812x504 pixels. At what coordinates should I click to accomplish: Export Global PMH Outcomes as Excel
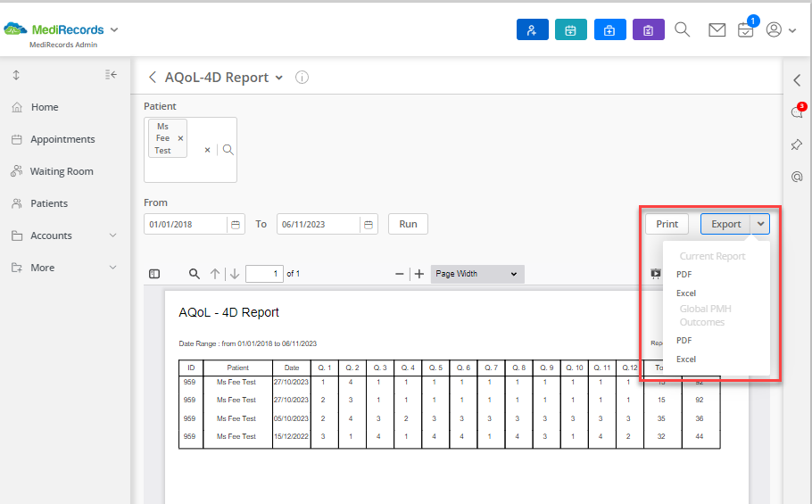point(685,359)
